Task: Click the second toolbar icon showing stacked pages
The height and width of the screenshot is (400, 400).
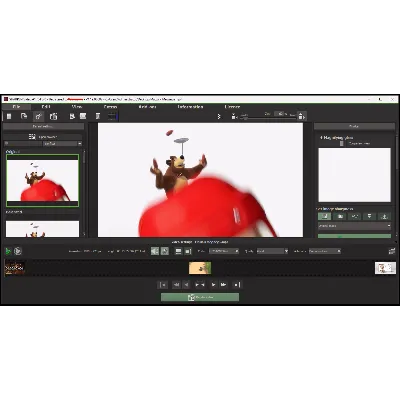Action: coord(24,116)
